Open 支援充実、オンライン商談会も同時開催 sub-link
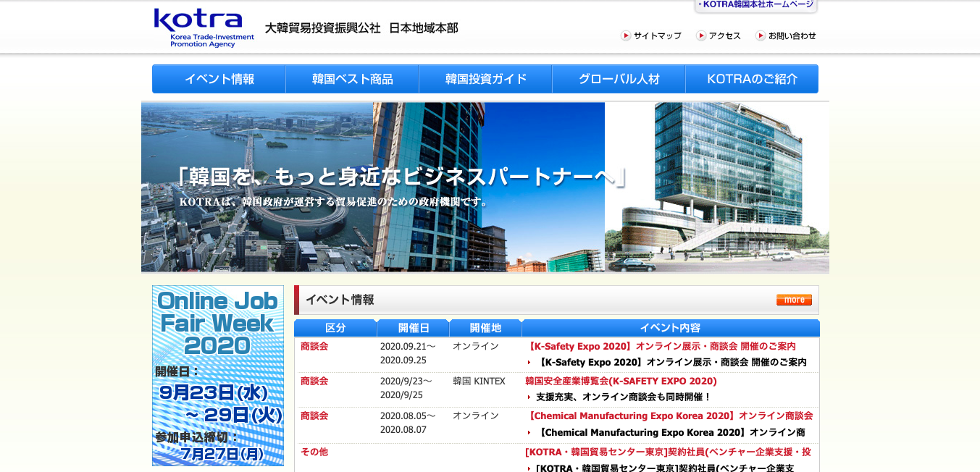 (624, 397)
